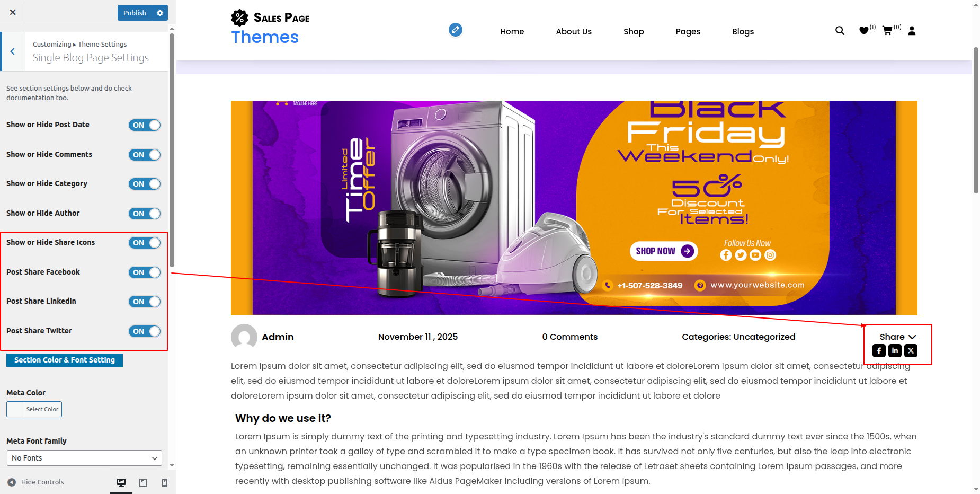Share post via X Twitter icon
This screenshot has width=980, height=494.
[x=911, y=350]
